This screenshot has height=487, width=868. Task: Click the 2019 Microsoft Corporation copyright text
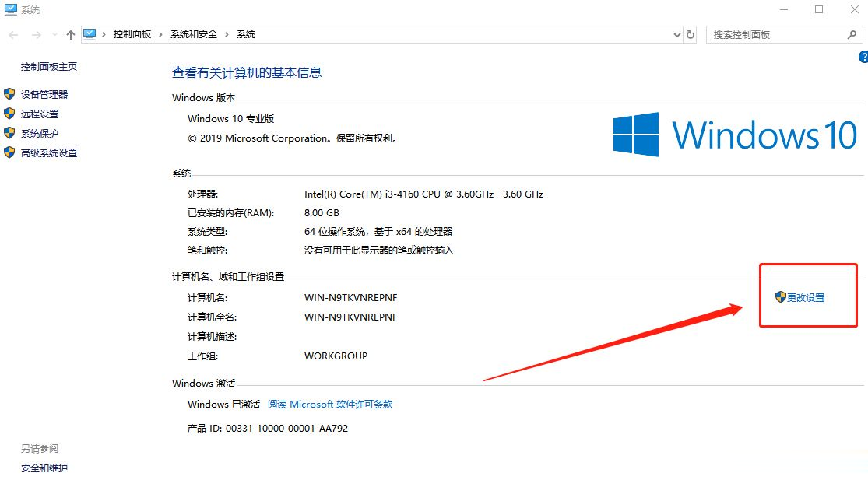click(293, 138)
